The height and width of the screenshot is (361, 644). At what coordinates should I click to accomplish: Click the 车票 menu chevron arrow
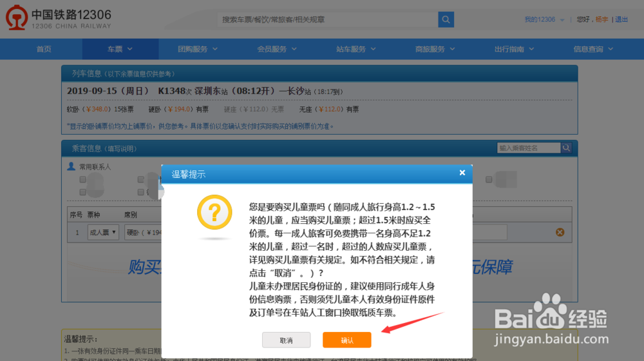130,49
